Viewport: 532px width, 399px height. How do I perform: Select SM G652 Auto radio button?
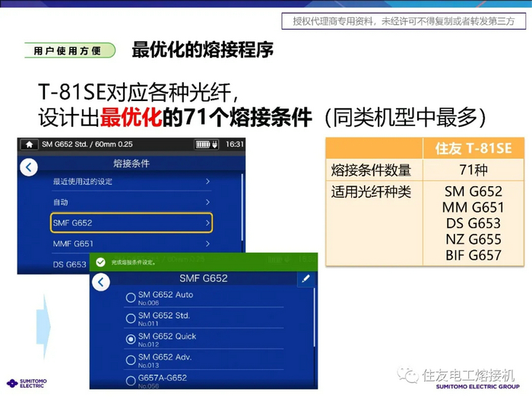tap(131, 297)
